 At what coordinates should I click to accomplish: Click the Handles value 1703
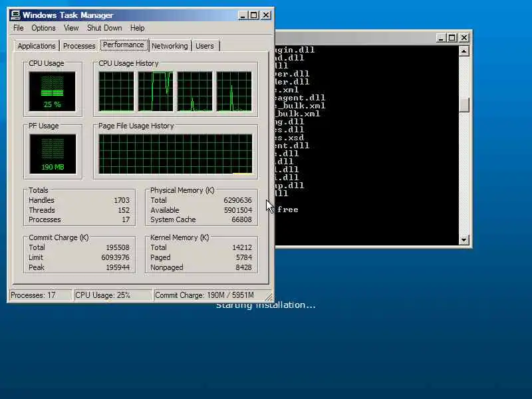pos(122,200)
